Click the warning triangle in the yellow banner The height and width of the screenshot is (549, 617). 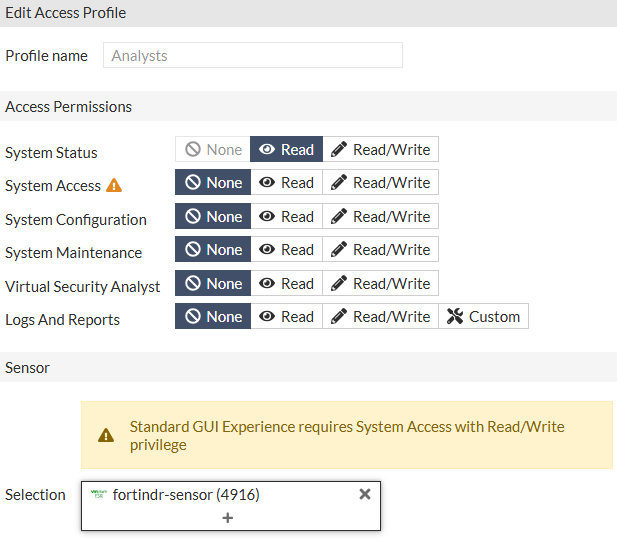106,435
